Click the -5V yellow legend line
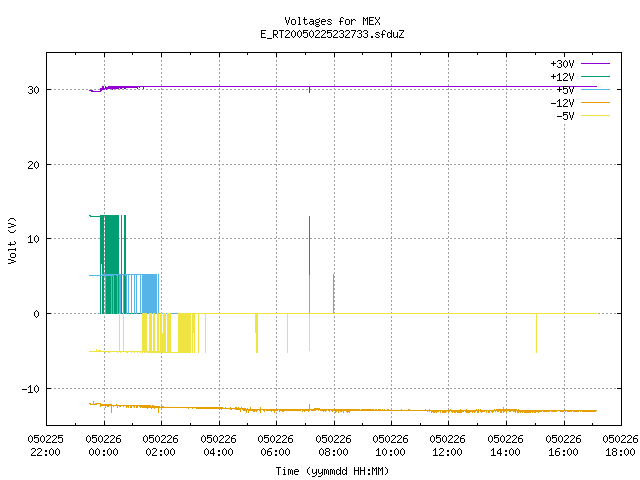Viewport: 640px width, 480px height. tap(595, 116)
